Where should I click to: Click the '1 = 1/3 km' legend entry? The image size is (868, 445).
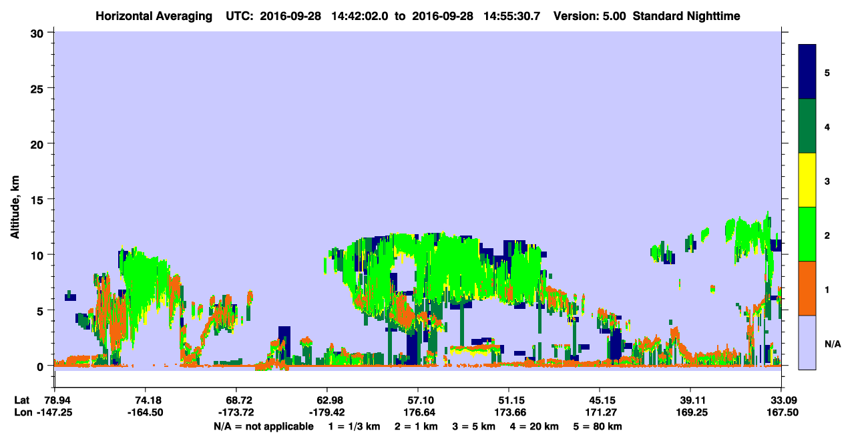(353, 426)
